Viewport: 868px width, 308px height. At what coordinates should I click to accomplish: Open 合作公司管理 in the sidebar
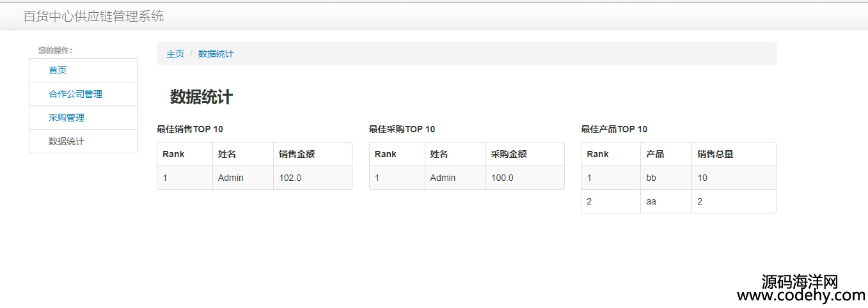(x=83, y=94)
